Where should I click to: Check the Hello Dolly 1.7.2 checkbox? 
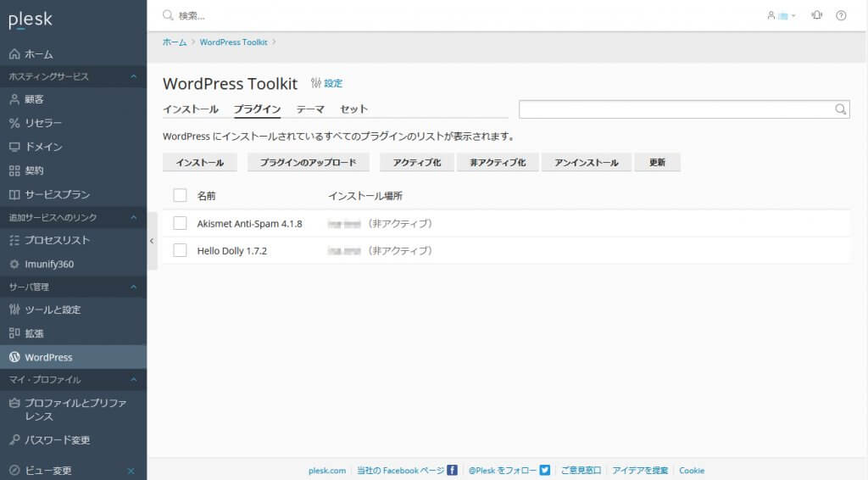pos(180,250)
